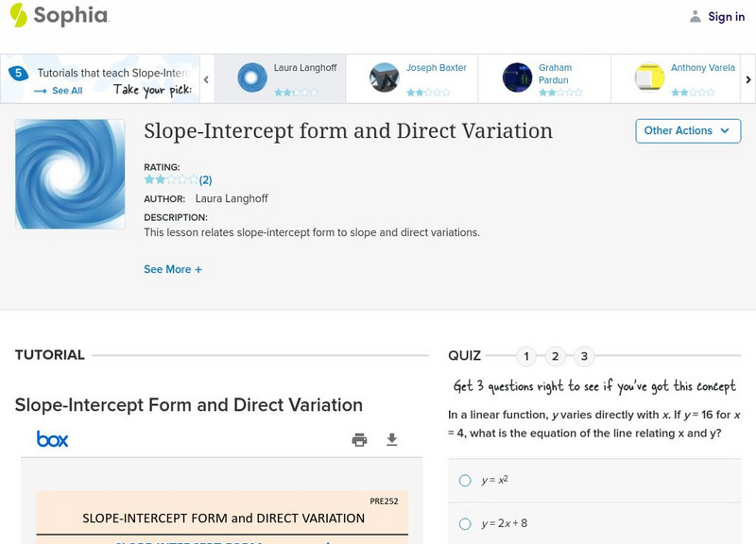This screenshot has width=756, height=544.
Task: Click the See All tutorials link
Action: tap(59, 91)
